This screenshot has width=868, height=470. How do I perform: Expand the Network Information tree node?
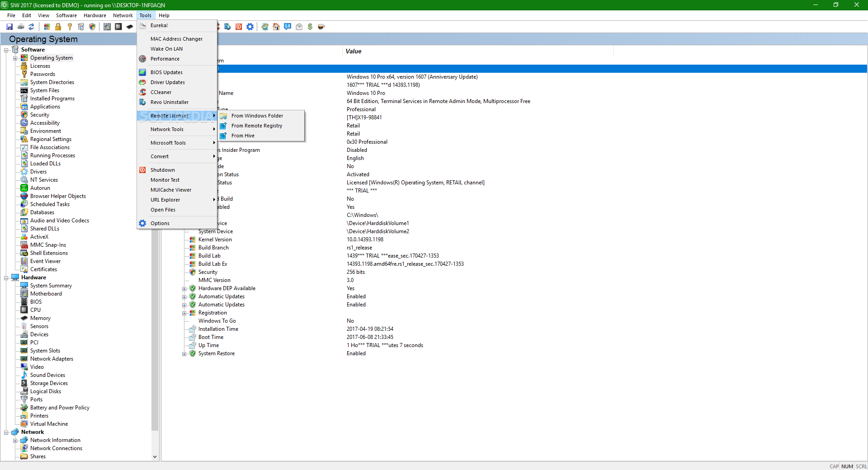pos(15,440)
